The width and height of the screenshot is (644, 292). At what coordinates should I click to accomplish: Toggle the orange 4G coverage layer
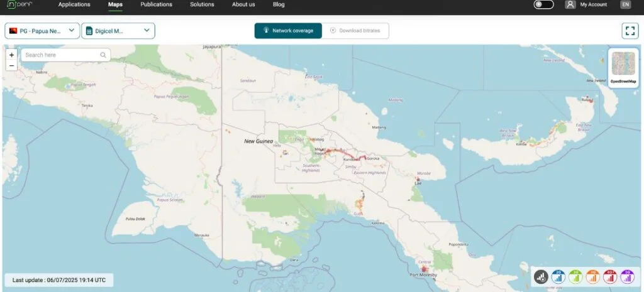(x=592, y=277)
